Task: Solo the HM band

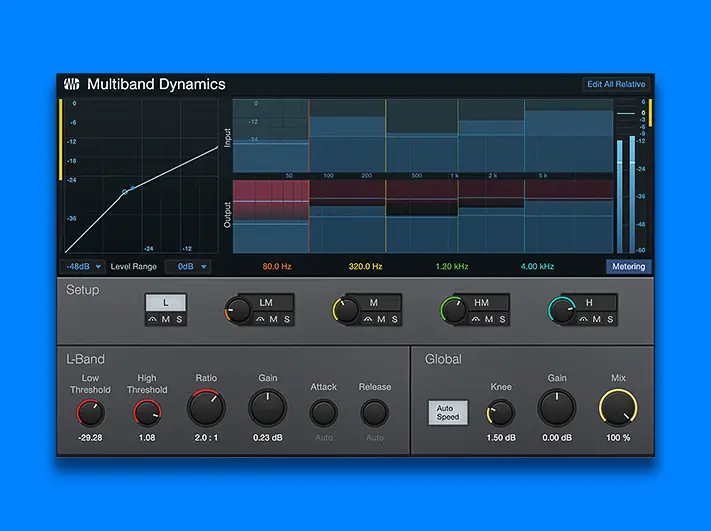Action: 505,319
